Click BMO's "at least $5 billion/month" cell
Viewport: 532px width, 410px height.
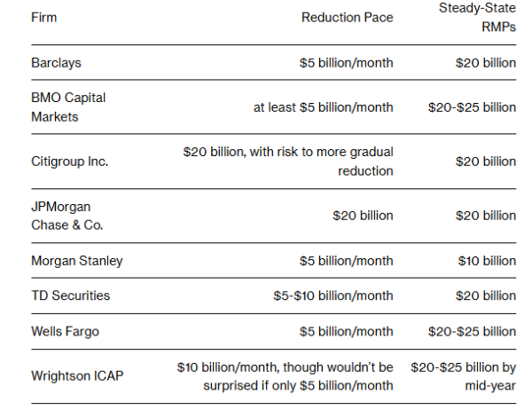(324, 107)
